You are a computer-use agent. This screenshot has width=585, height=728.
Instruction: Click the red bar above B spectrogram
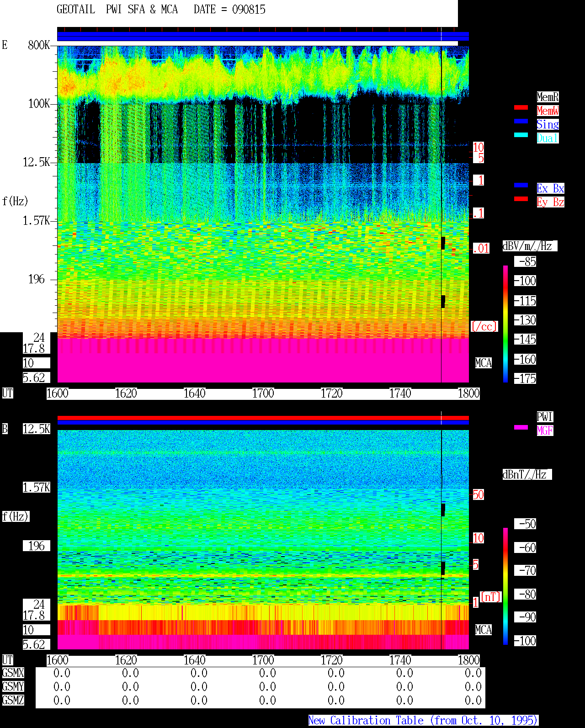(x=263, y=418)
